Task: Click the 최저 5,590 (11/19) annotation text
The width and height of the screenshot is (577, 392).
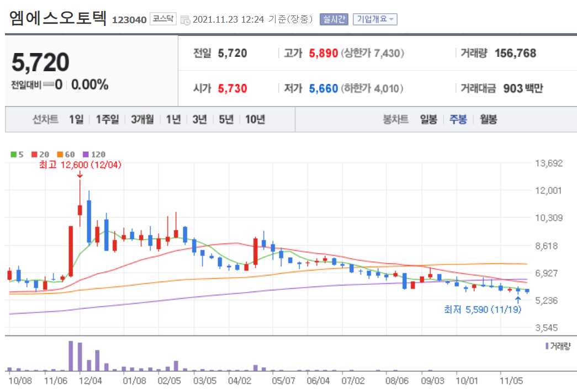Action: pos(482,310)
